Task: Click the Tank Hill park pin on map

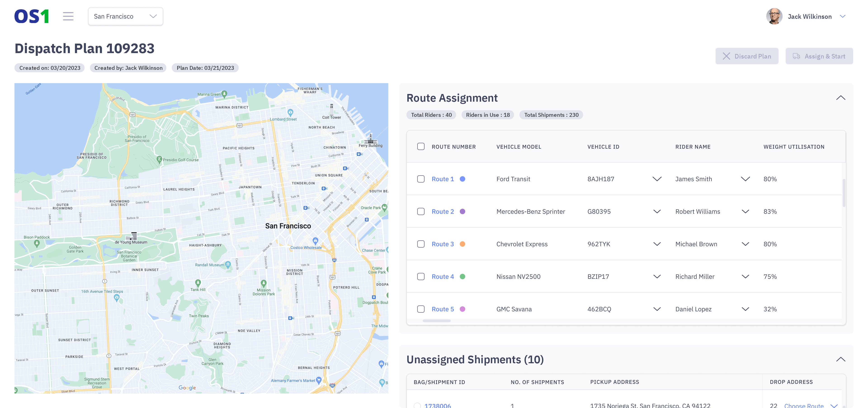Action: click(198, 283)
